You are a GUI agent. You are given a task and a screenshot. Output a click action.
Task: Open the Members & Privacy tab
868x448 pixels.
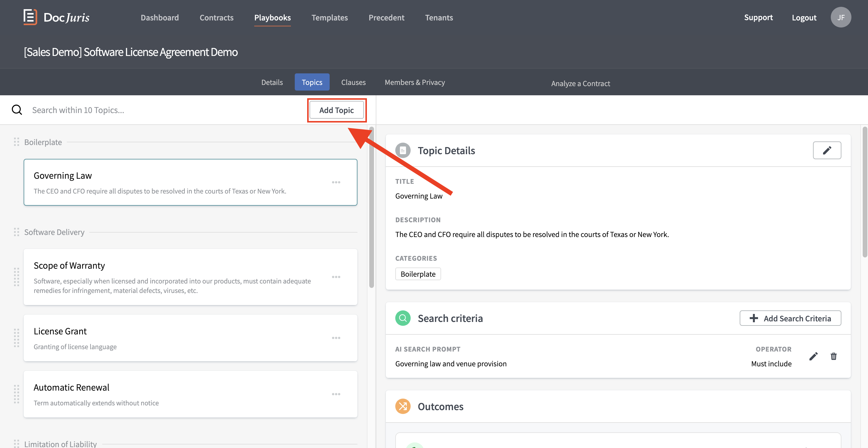pos(415,82)
